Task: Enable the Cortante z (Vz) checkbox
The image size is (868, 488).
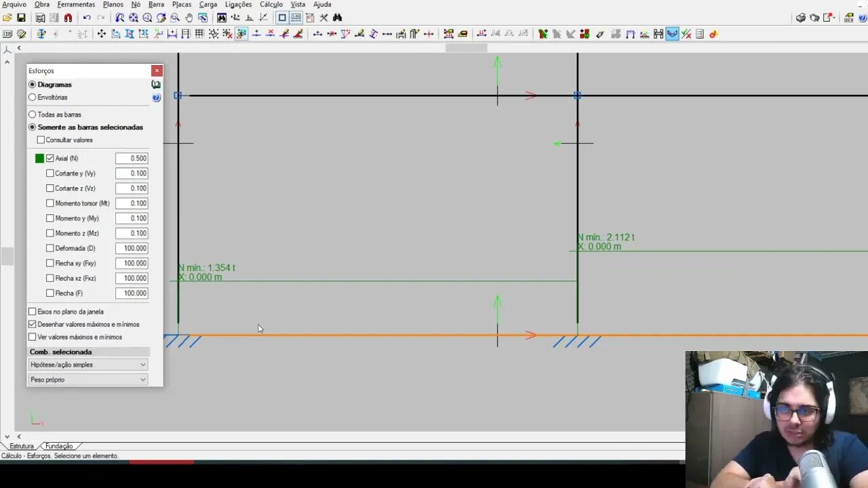Action: point(50,188)
